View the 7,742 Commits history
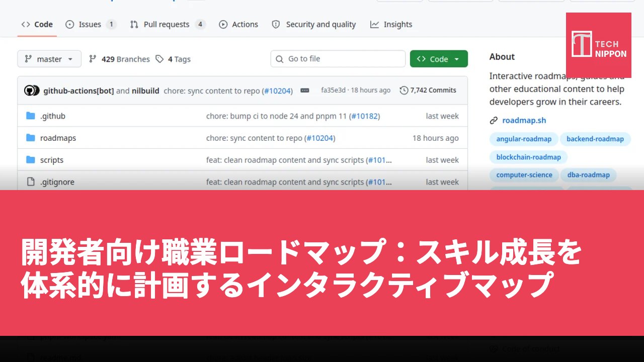Viewport: 644px width, 362px height. click(428, 90)
